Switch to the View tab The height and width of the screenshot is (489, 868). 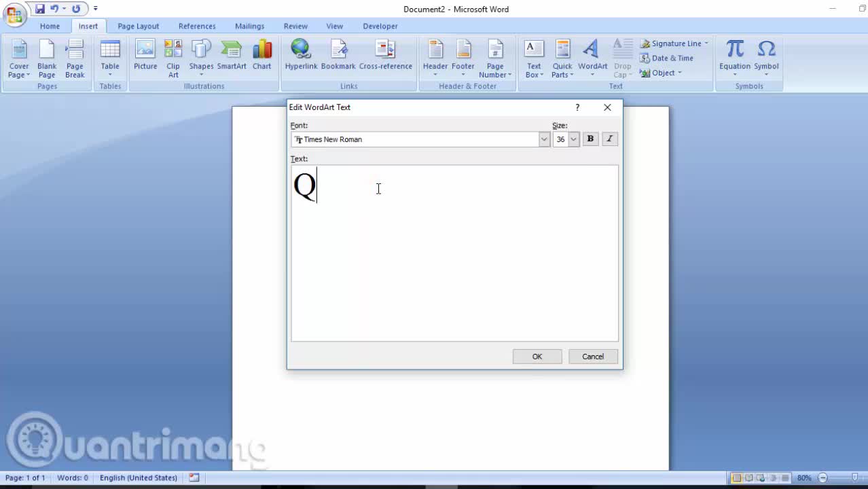point(335,26)
